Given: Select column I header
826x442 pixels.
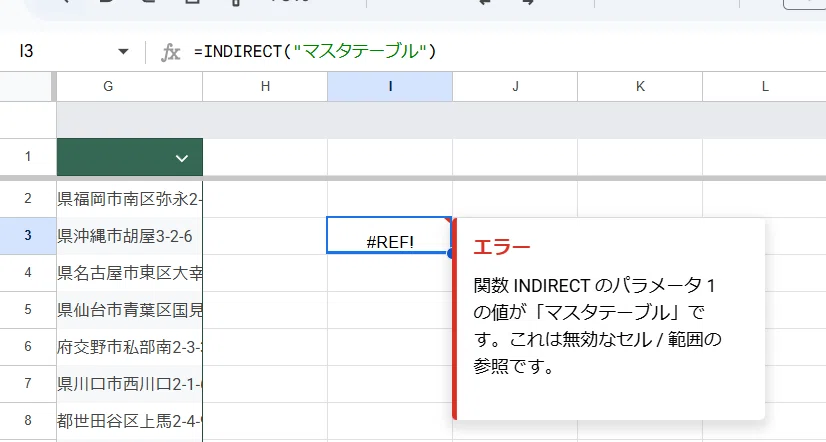Looking at the screenshot, I should [390, 86].
